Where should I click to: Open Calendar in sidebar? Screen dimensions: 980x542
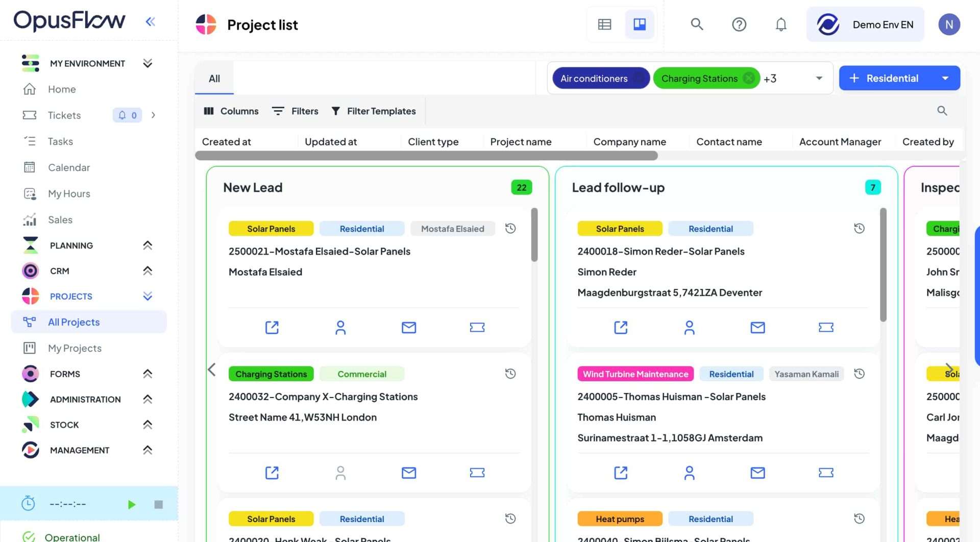click(69, 167)
